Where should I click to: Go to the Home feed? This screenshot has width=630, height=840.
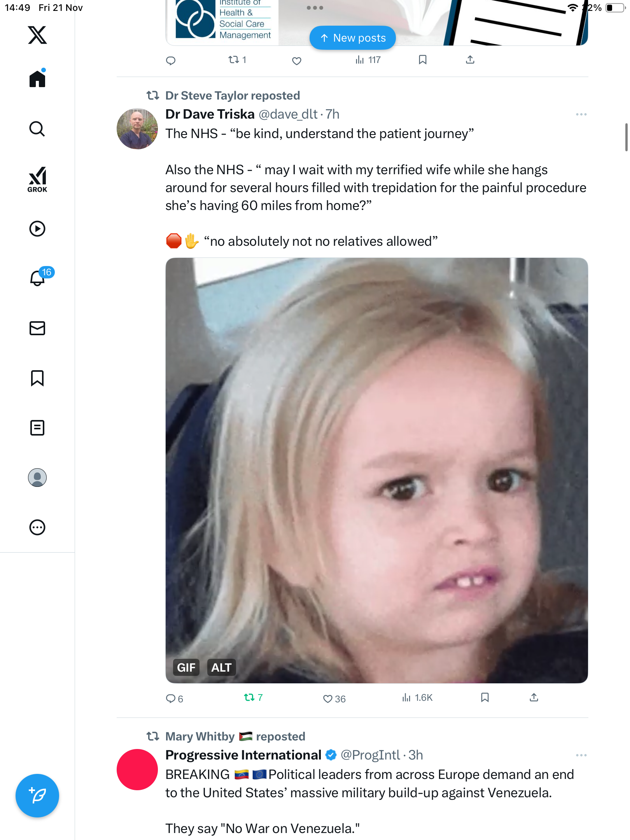pyautogui.click(x=37, y=79)
